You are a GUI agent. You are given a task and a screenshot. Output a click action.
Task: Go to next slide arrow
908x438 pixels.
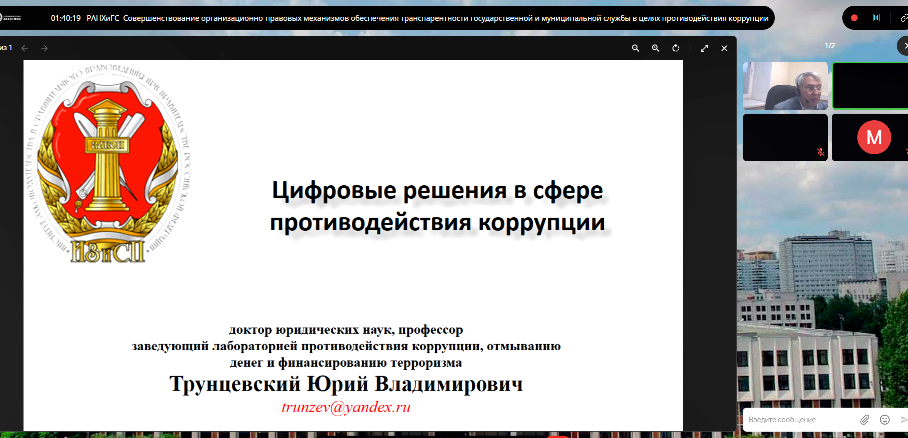click(x=44, y=48)
